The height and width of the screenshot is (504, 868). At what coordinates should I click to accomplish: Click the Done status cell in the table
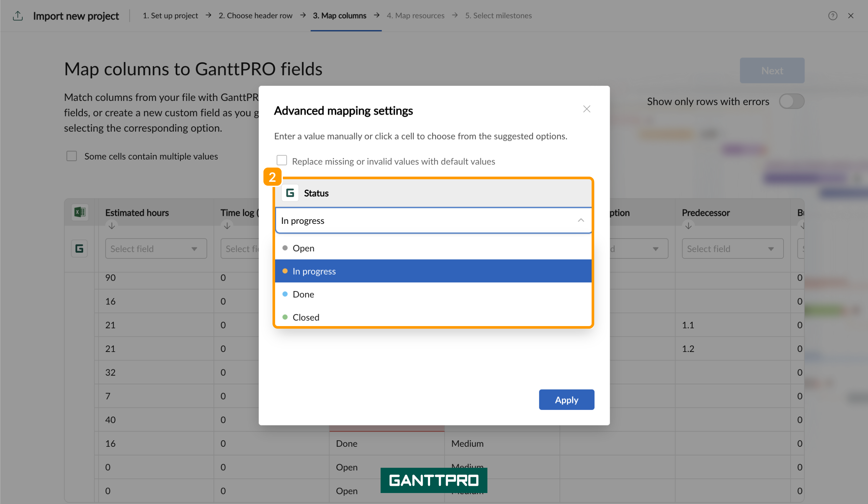coord(386,444)
